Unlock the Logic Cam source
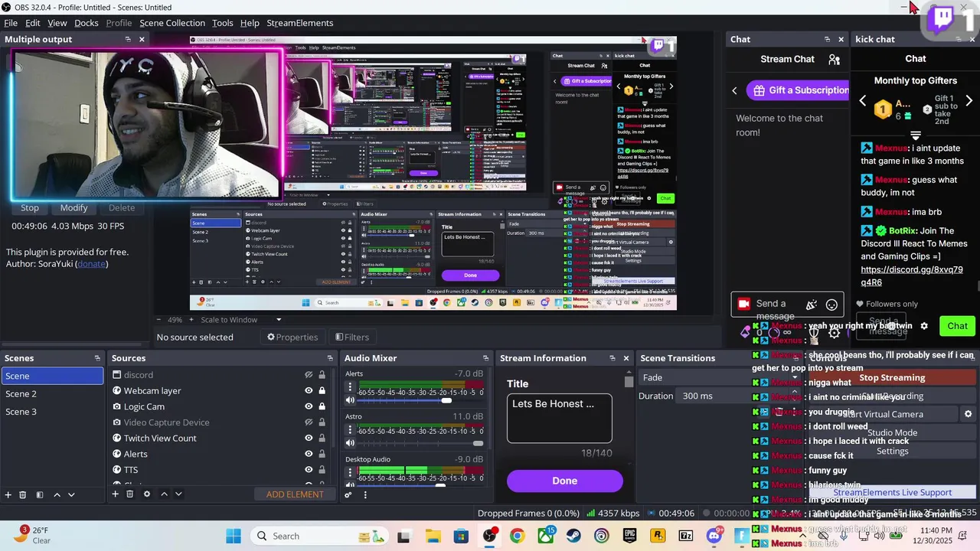 click(322, 406)
